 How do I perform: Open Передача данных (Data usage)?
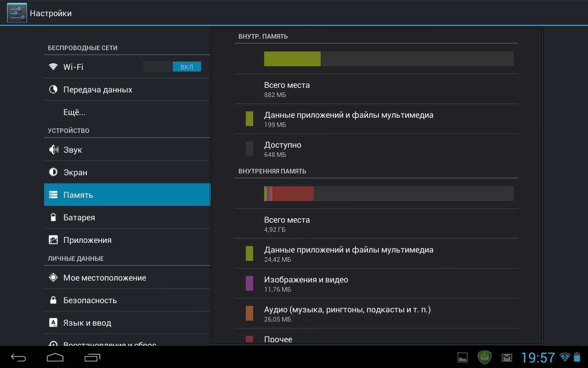click(97, 90)
